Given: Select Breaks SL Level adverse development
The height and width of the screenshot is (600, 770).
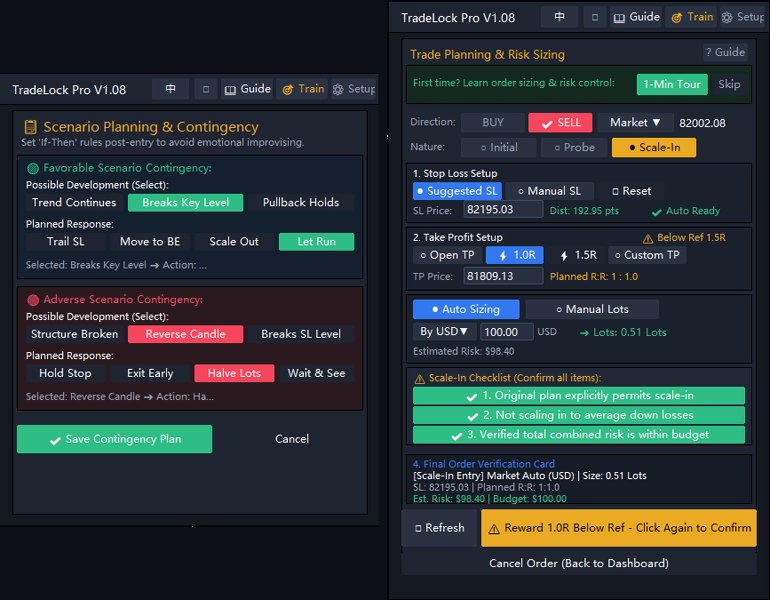Looking at the screenshot, I should (x=301, y=334).
